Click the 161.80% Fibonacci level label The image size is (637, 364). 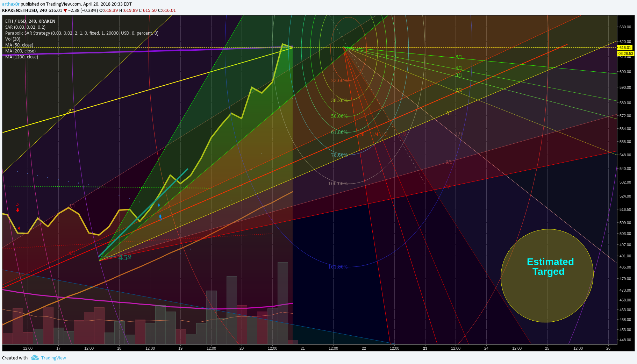point(338,267)
